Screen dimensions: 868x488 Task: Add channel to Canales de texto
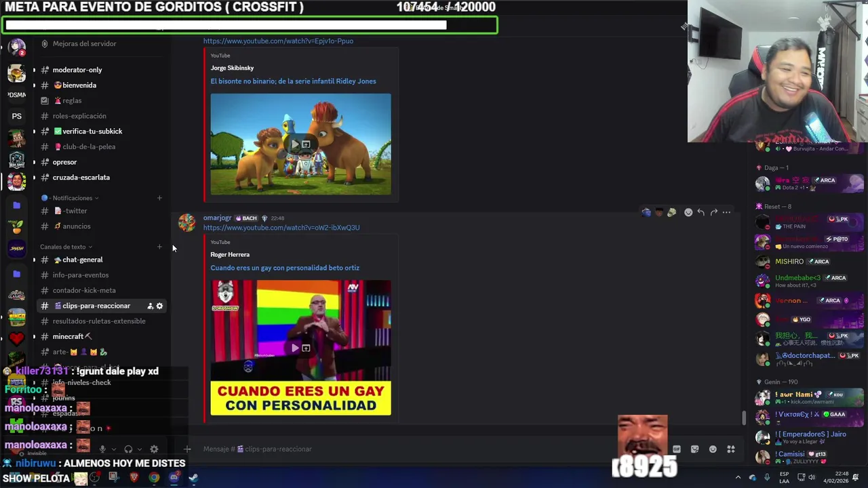(159, 247)
